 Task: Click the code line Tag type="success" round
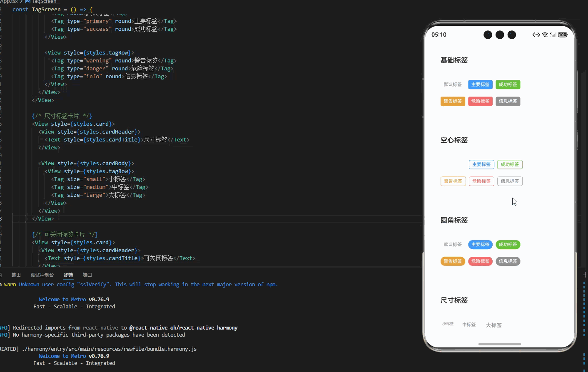click(x=114, y=29)
